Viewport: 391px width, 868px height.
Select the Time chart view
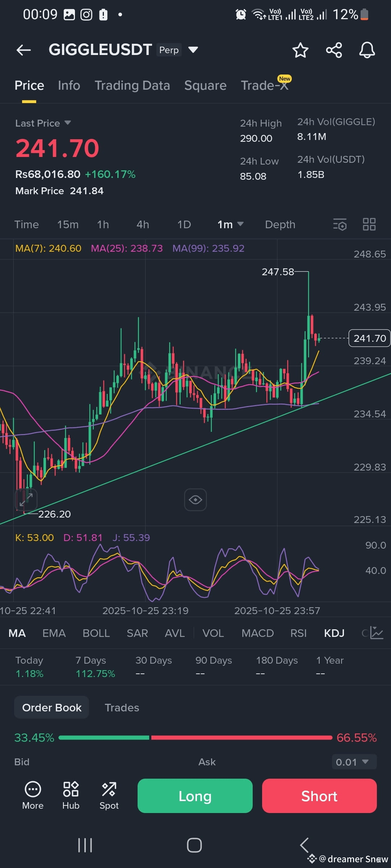point(26,225)
